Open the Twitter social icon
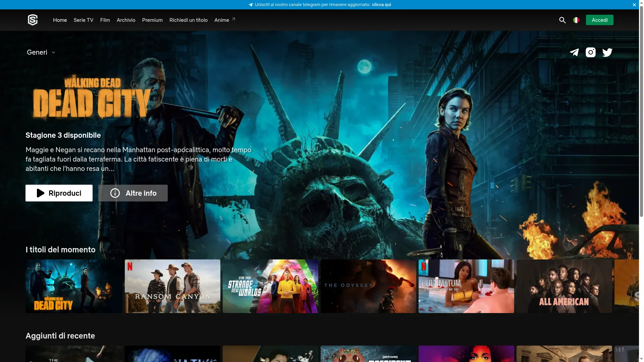Image resolution: width=644 pixels, height=362 pixels. point(607,52)
